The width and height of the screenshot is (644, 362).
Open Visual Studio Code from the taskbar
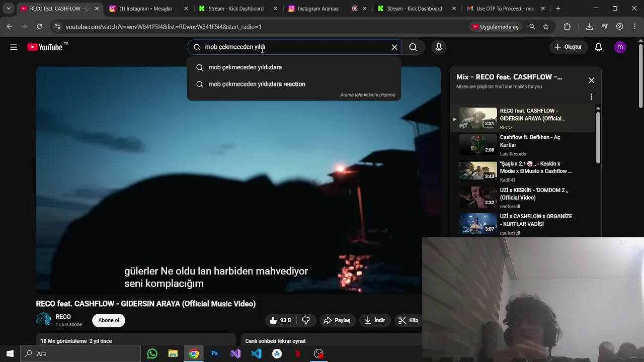coord(256,354)
